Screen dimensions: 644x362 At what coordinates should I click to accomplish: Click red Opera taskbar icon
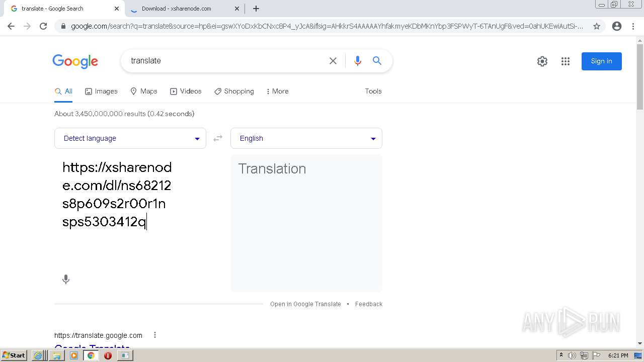pos(108,355)
